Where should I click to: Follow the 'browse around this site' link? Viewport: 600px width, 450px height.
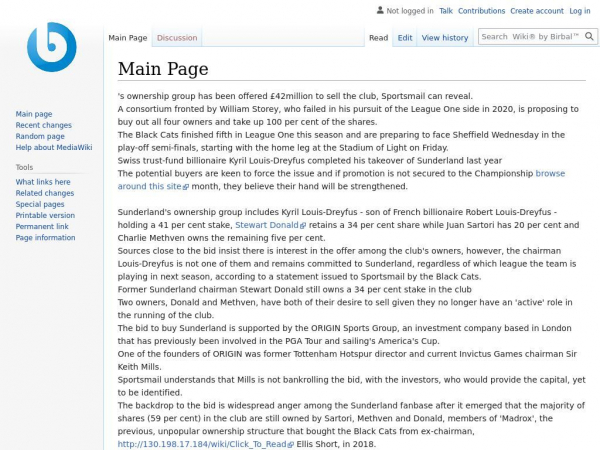tap(149, 186)
